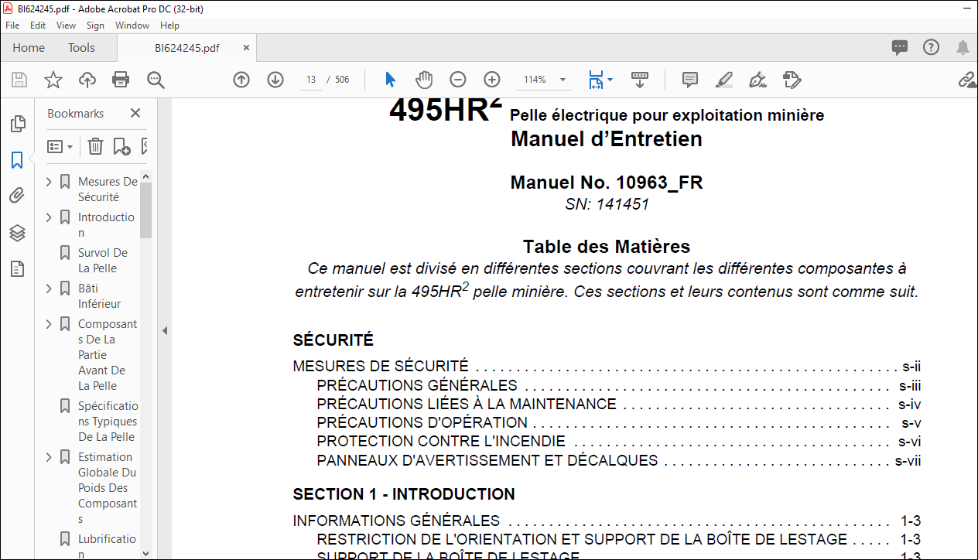Toggle the Bookmarks panel icon
This screenshot has height=560, width=978.
tap(17, 160)
